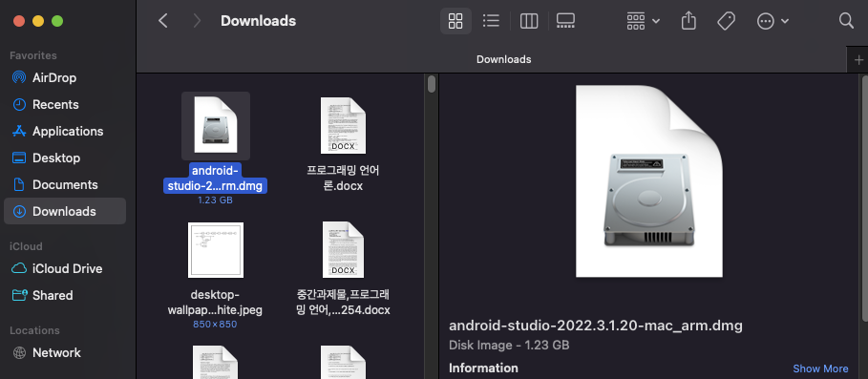Screen dimensions: 868x379
Task: Click the iCloud section header
Action: tap(26, 246)
